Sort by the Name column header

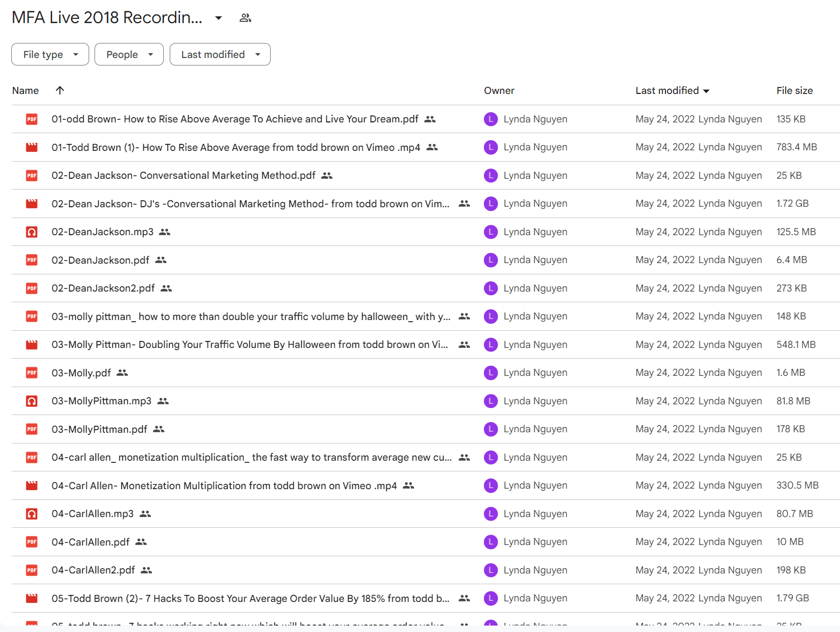pyautogui.click(x=25, y=91)
